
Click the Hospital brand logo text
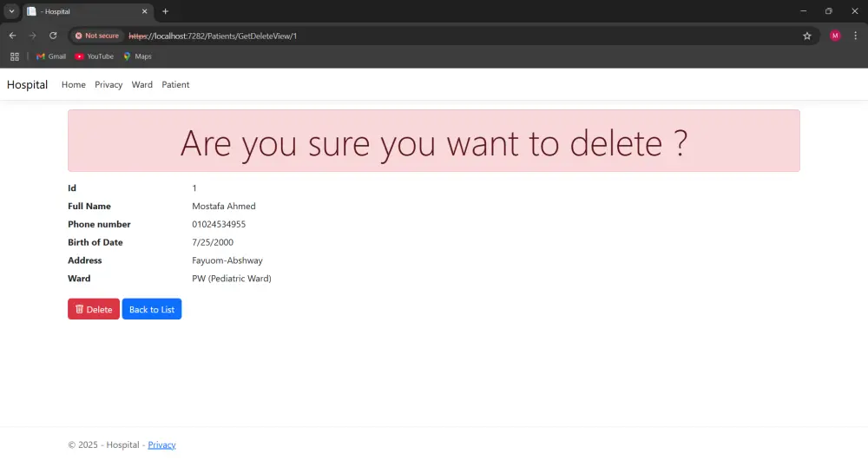click(27, 85)
